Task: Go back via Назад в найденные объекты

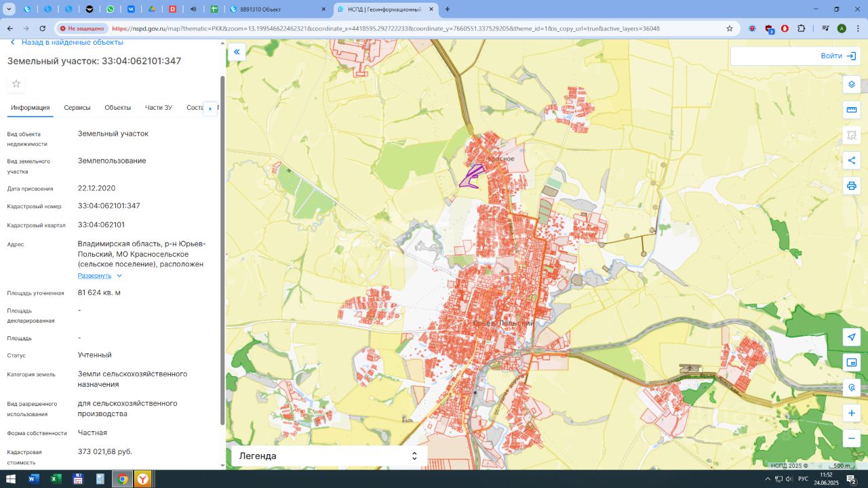Action: pyautogui.click(x=66, y=42)
